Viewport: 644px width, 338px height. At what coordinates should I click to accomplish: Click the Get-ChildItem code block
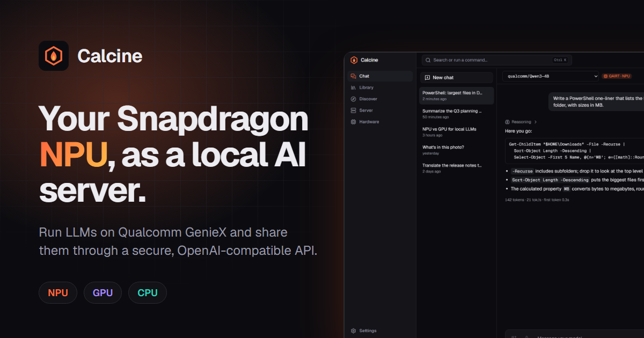click(574, 151)
